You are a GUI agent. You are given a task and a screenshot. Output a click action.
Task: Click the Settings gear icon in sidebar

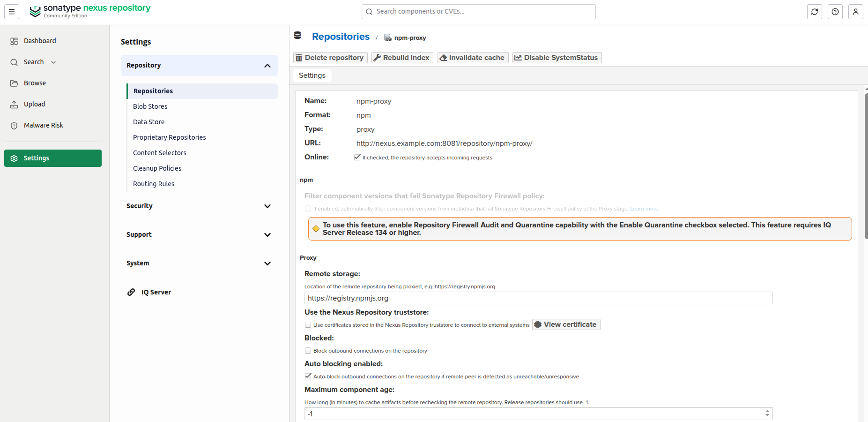14,158
